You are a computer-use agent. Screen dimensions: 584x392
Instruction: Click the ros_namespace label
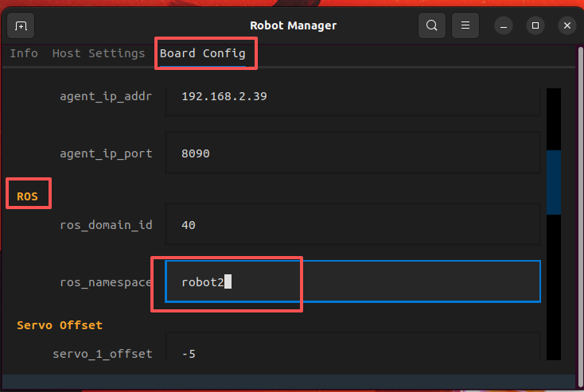click(106, 282)
